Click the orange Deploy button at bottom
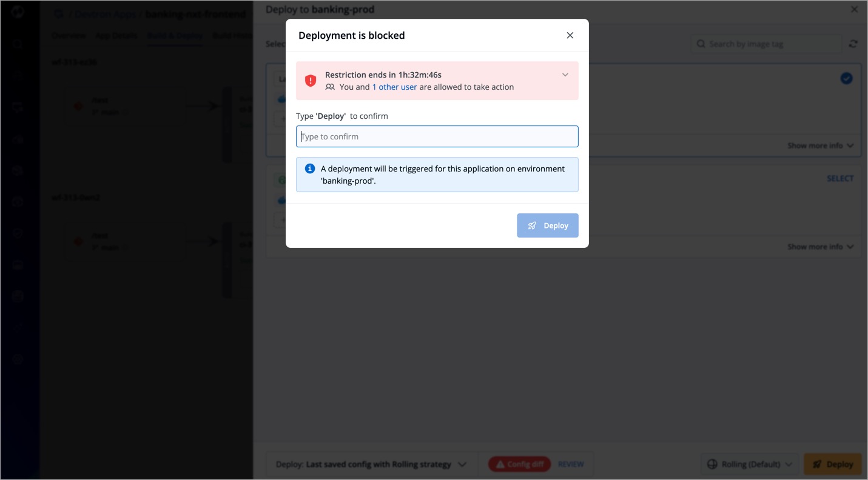 [x=832, y=464]
